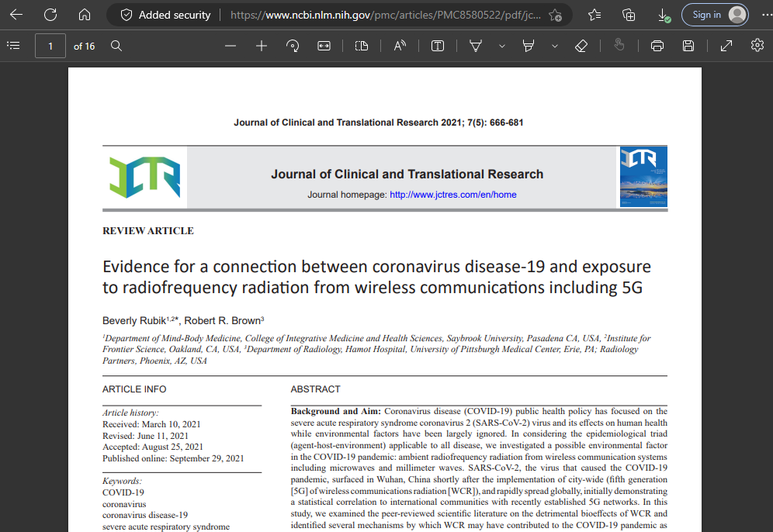Open the Favorites list
The height and width of the screenshot is (532, 773).
(594, 15)
